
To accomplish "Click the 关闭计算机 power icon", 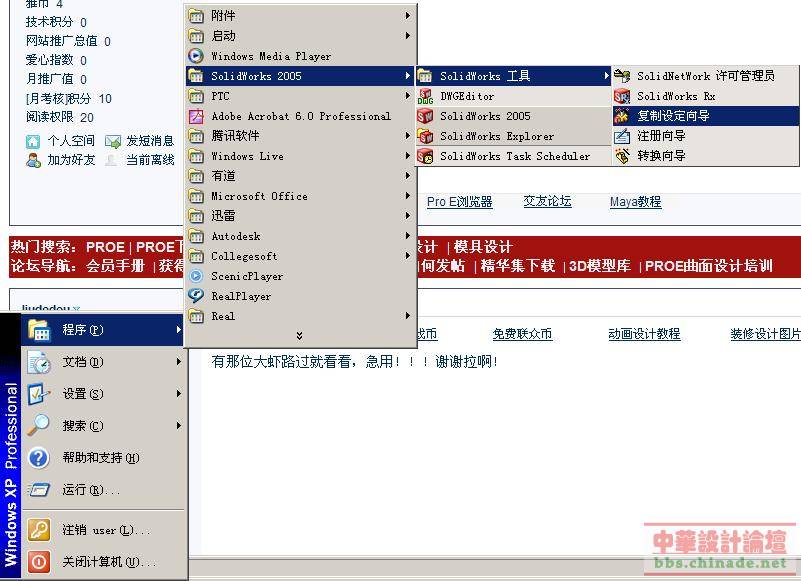I will coord(39,562).
